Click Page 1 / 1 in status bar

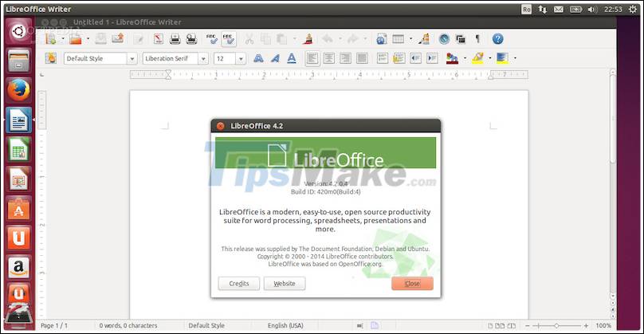point(54,325)
